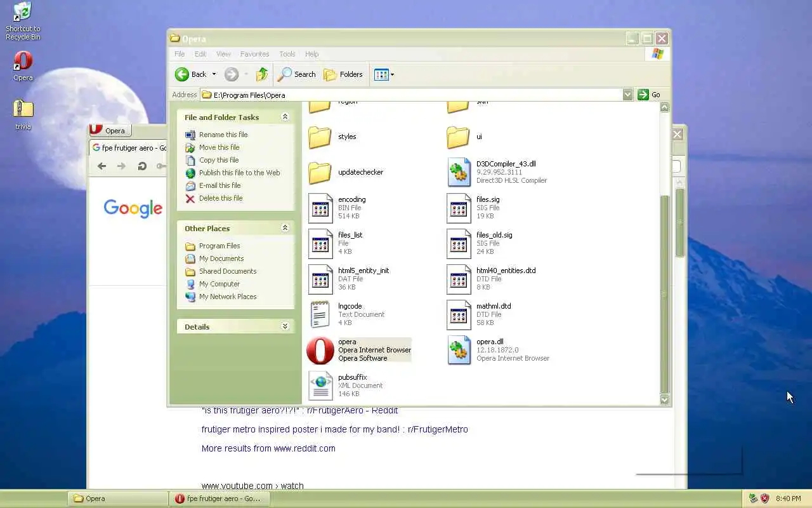Select the D3DCompiler_43.dll file icon
Image resolution: width=812 pixels, height=508 pixels.
pyautogui.click(x=459, y=172)
